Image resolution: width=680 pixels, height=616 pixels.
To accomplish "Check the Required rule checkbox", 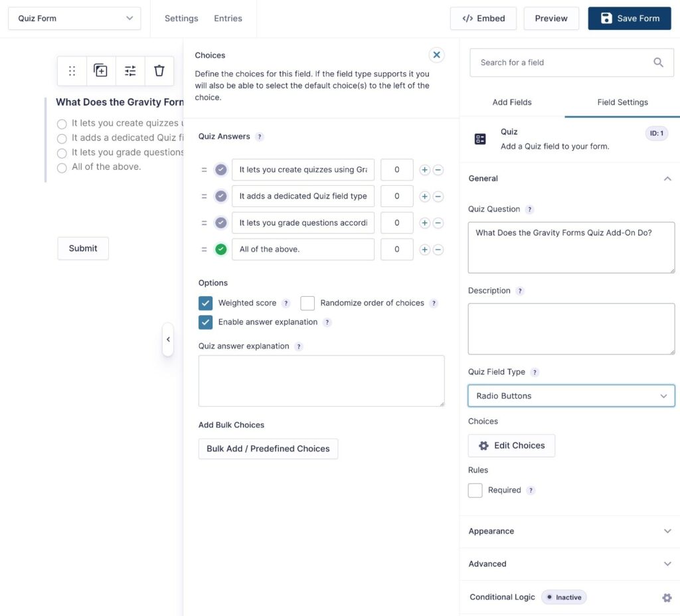I will point(475,490).
